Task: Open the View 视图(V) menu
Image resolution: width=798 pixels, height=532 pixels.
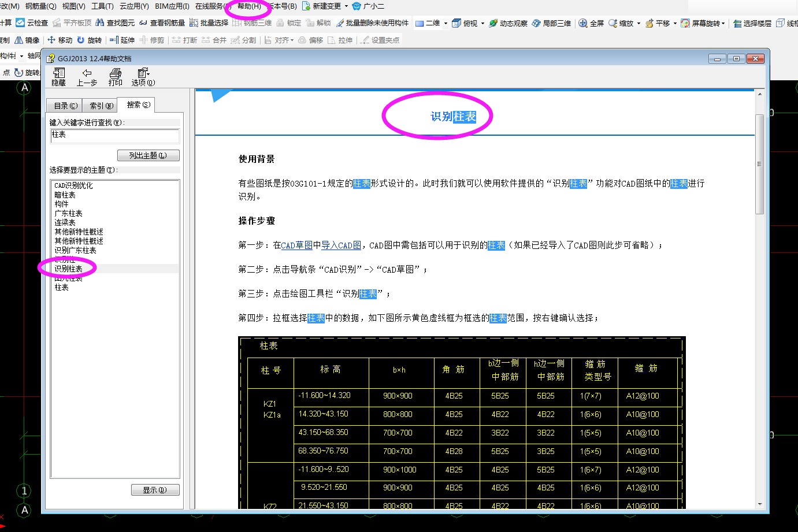Action: coord(73,6)
